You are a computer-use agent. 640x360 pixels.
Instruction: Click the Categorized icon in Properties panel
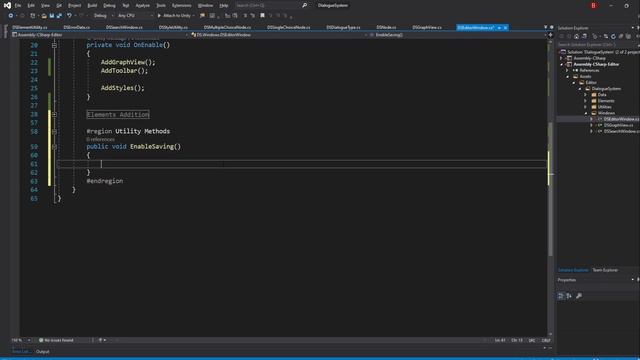coord(560,296)
